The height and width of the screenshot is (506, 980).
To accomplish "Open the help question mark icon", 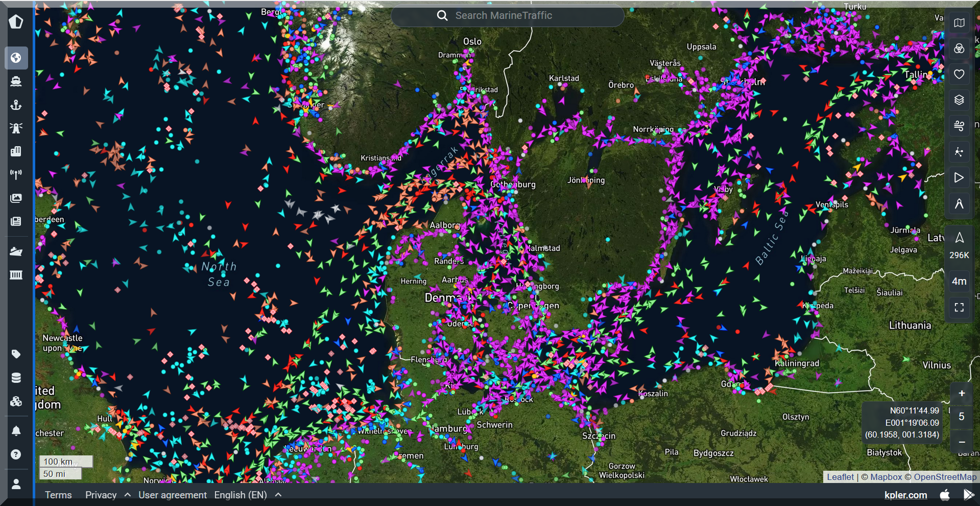I will point(16,454).
